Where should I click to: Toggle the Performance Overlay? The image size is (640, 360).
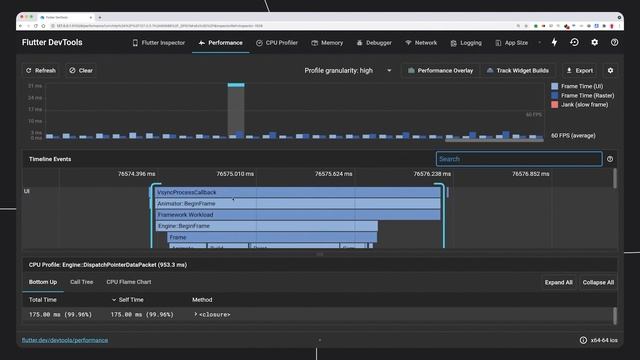tap(440, 71)
